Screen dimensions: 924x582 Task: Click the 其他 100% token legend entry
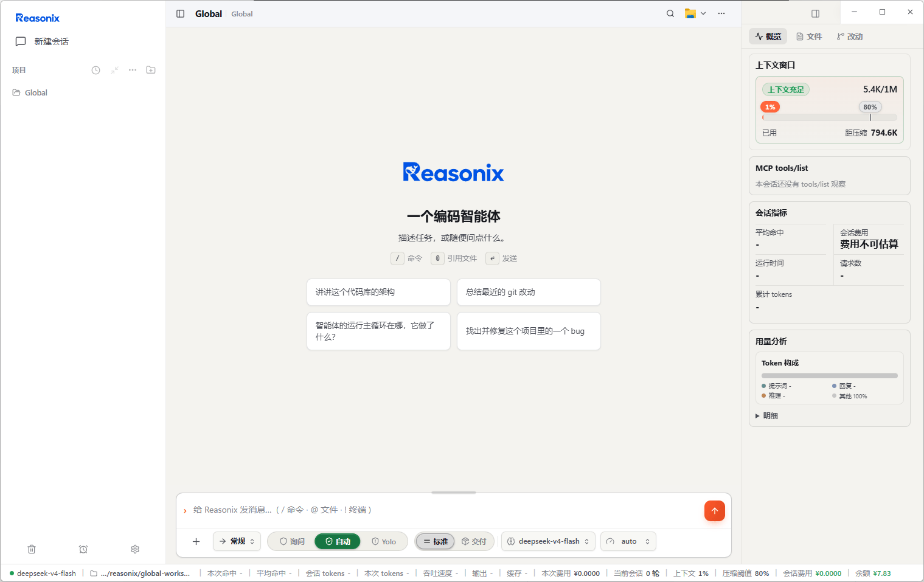pyautogui.click(x=850, y=397)
